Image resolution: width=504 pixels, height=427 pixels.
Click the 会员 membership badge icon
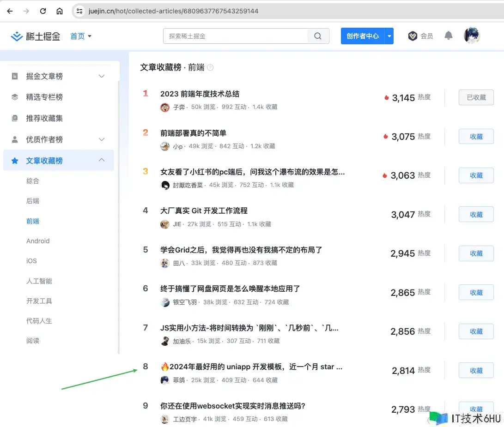click(x=413, y=36)
